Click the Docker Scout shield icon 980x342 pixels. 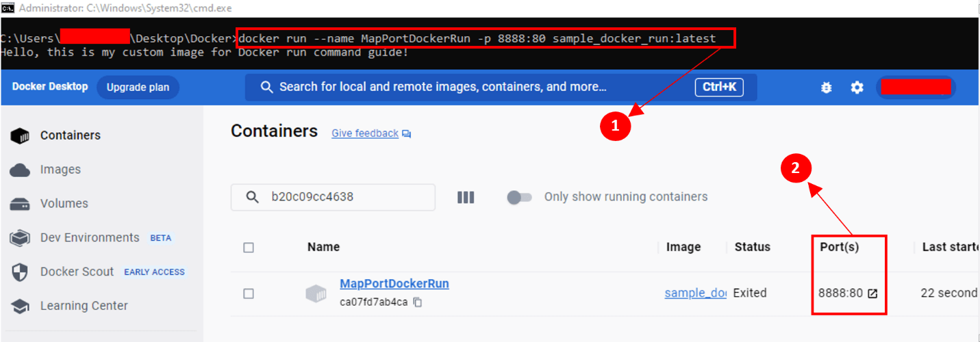click(21, 272)
